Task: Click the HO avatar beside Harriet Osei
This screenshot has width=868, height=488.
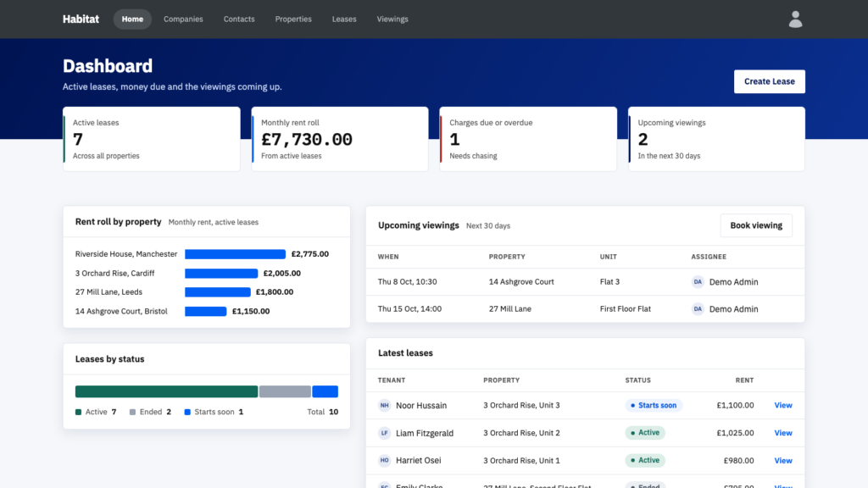Action: tap(384, 460)
